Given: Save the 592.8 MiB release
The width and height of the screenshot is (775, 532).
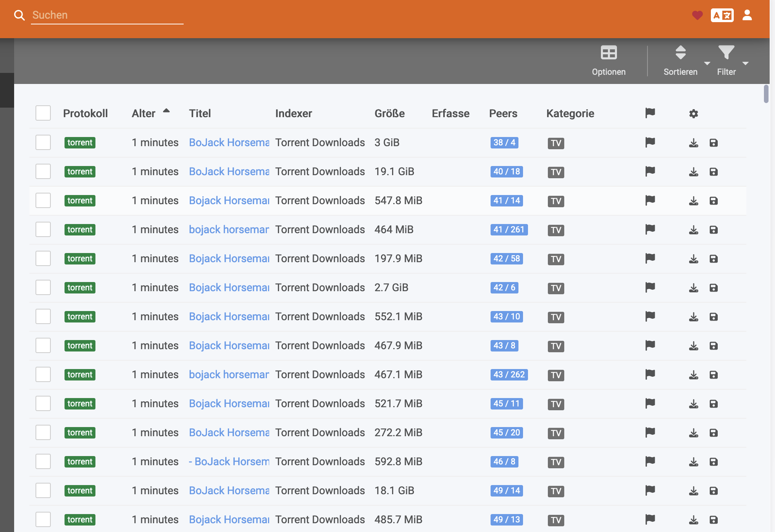Looking at the screenshot, I should pos(713,462).
